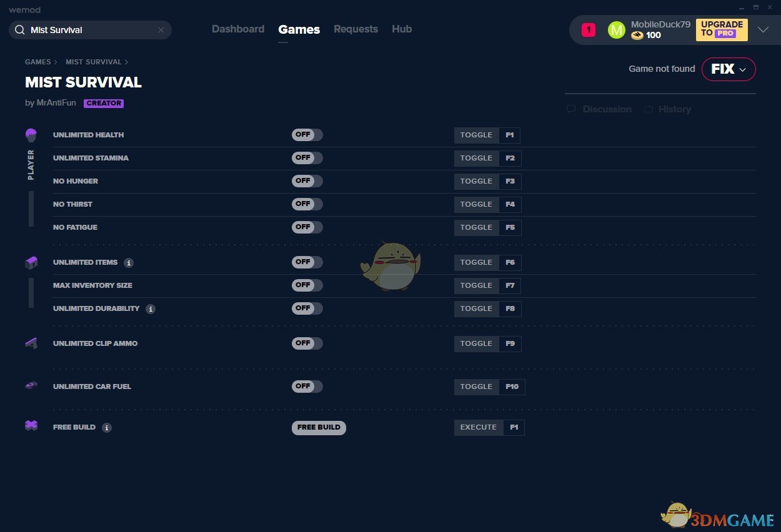Click the MAX INVENTORY SIZE label
The width and height of the screenshot is (781, 532).
pyautogui.click(x=92, y=285)
